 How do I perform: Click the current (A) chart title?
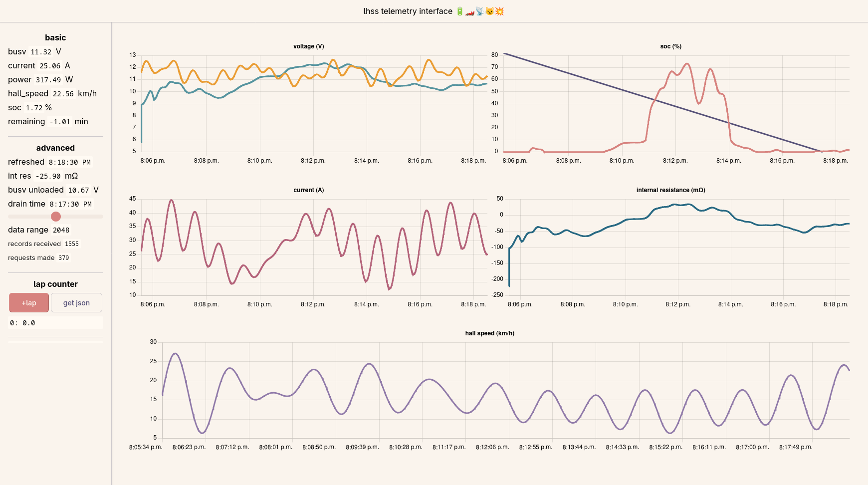tap(309, 190)
